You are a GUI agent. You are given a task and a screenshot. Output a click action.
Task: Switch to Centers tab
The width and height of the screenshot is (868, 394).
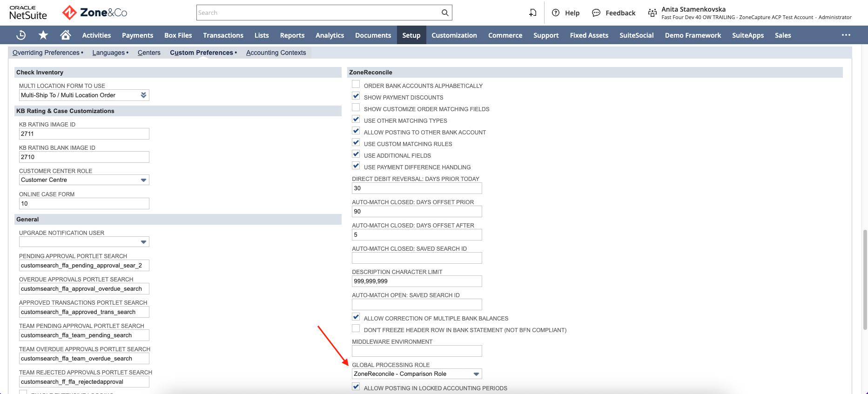coord(149,53)
